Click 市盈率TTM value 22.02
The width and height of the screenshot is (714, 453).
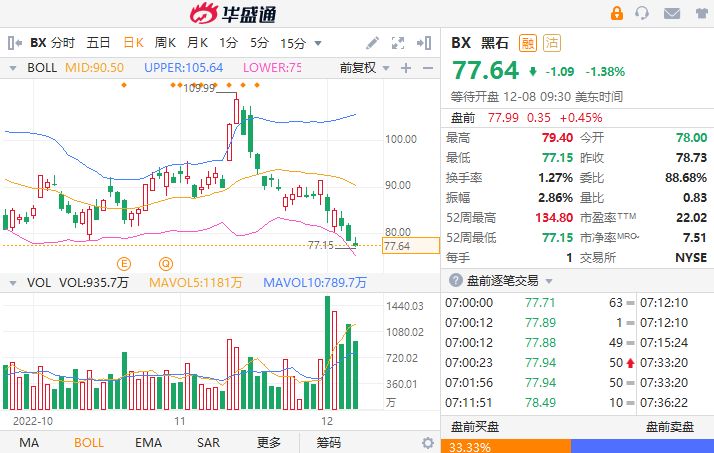point(691,218)
